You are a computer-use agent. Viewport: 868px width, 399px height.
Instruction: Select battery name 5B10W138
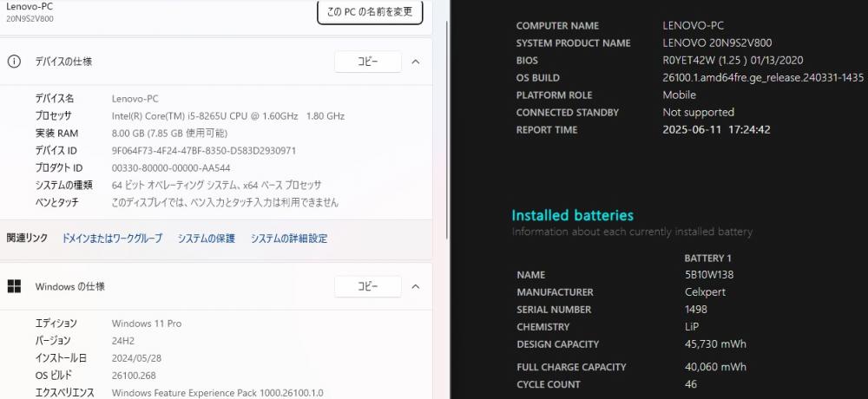click(x=709, y=274)
